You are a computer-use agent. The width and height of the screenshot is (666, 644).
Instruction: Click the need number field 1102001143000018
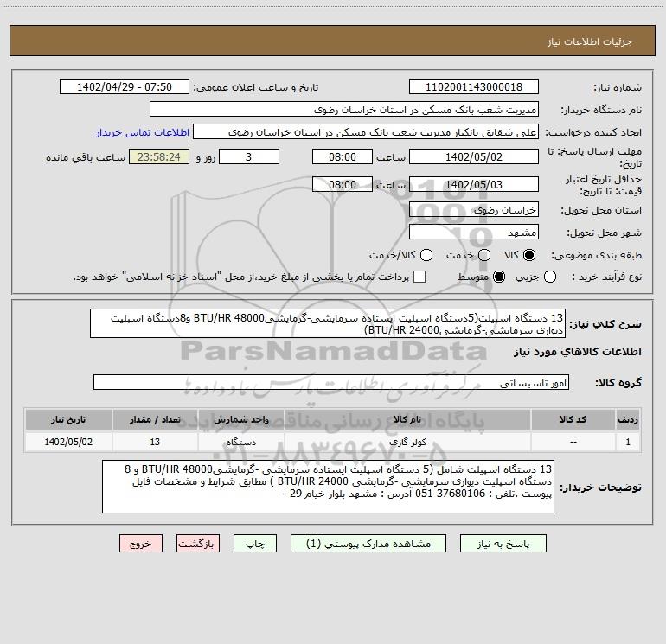click(x=474, y=87)
